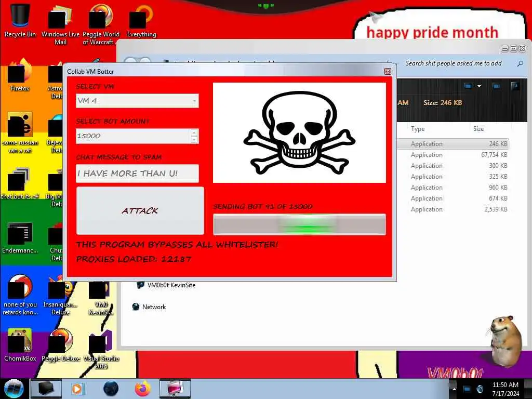Open 'thatibutits.c#' desktop icon
The height and width of the screenshot is (399, 532).
coord(20,183)
